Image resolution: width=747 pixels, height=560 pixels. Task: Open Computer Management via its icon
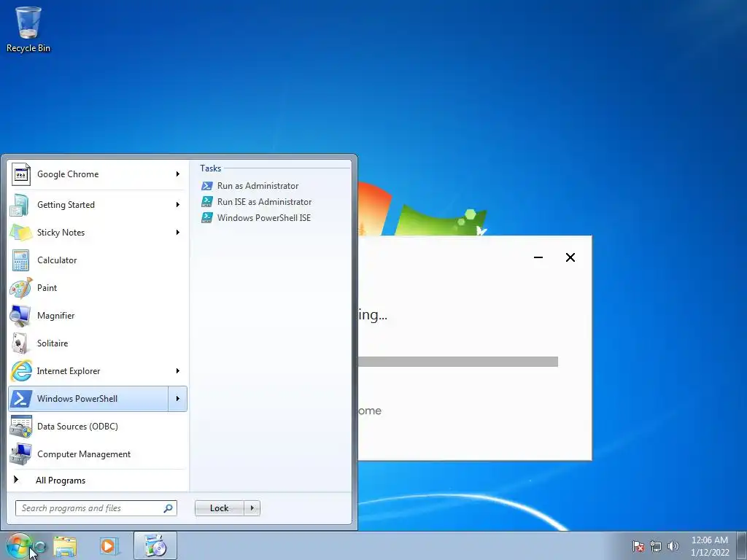(x=21, y=454)
